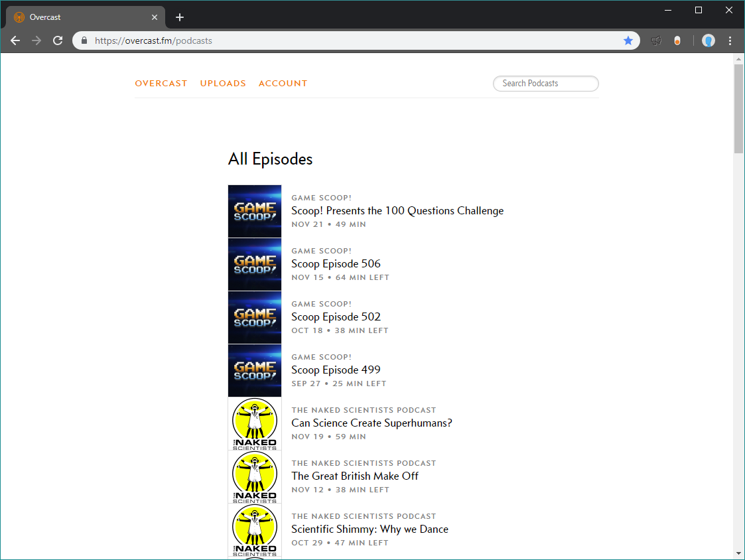Click the OCT 29 • 47 MIN LEFT text
745x560 pixels.
(340, 543)
